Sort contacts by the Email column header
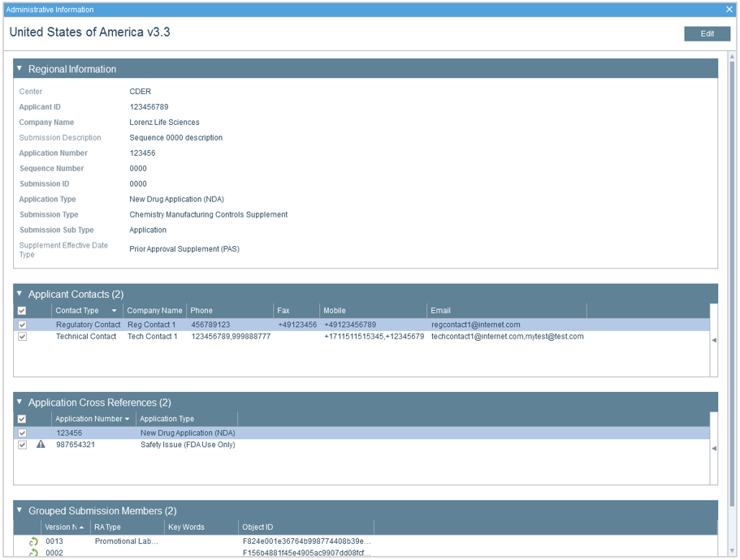The image size is (740, 560). 507,311
